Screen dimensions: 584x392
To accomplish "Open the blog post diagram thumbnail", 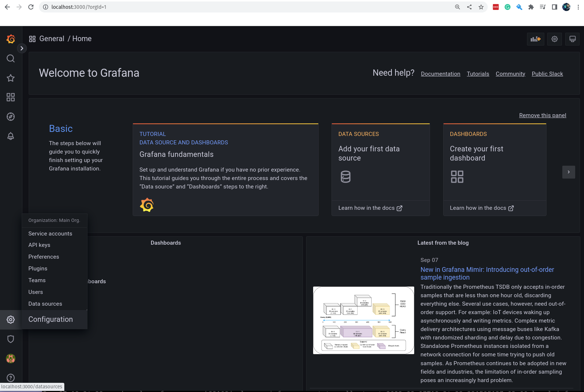I will pyautogui.click(x=363, y=320).
